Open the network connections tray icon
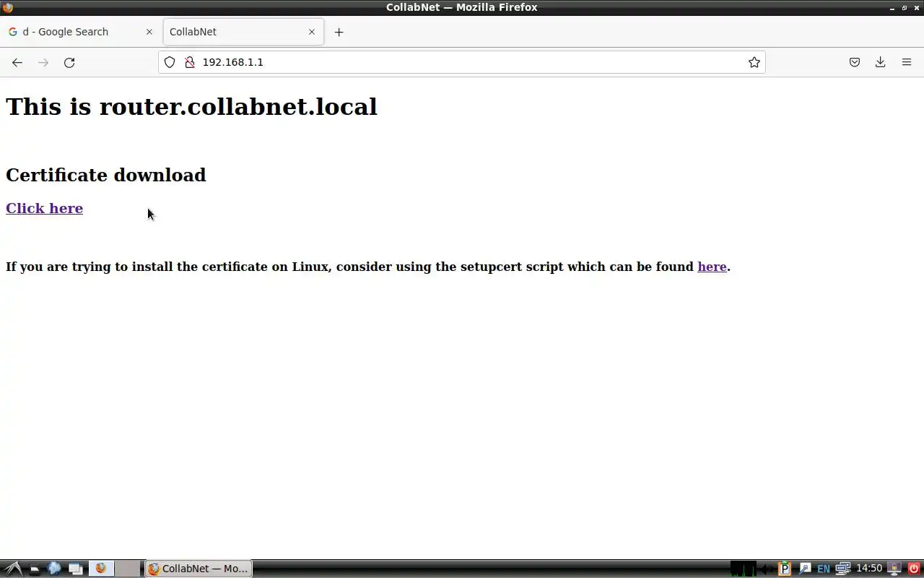This screenshot has width=924, height=578. pos(842,569)
